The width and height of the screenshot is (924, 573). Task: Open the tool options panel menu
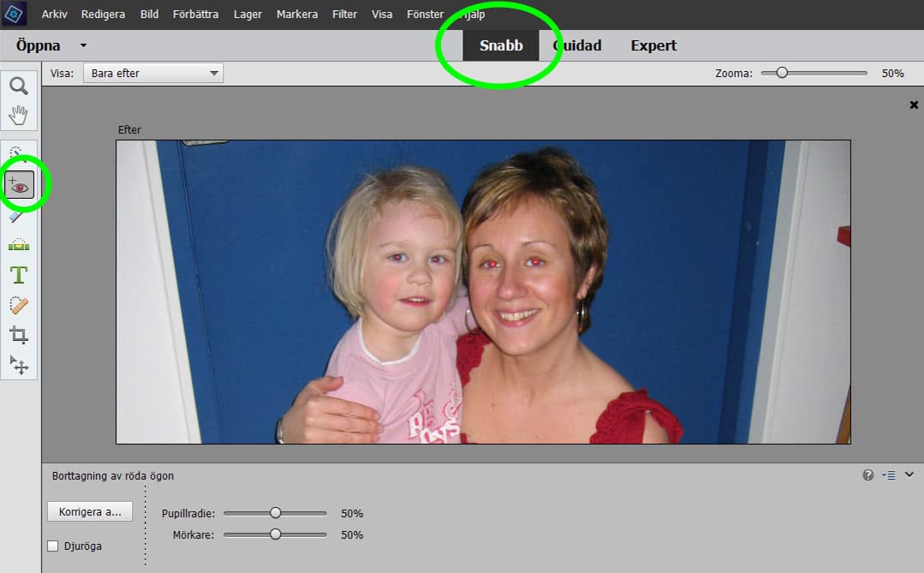[x=889, y=475]
